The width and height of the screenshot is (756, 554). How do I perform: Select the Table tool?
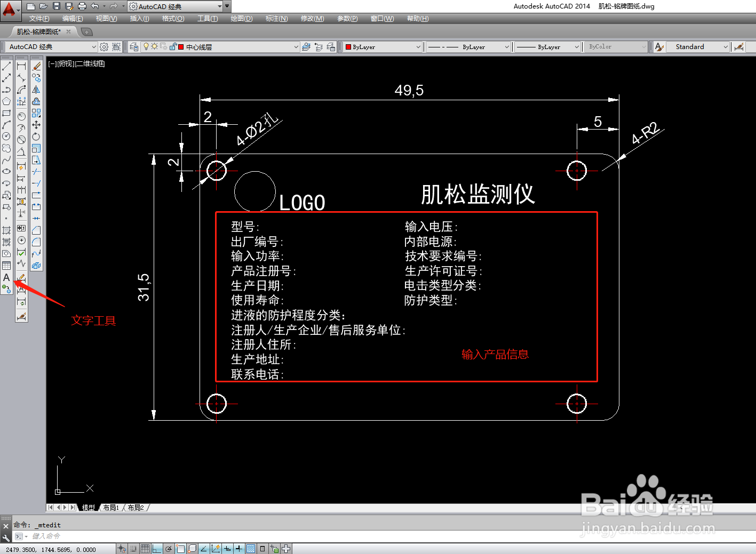[x=6, y=266]
